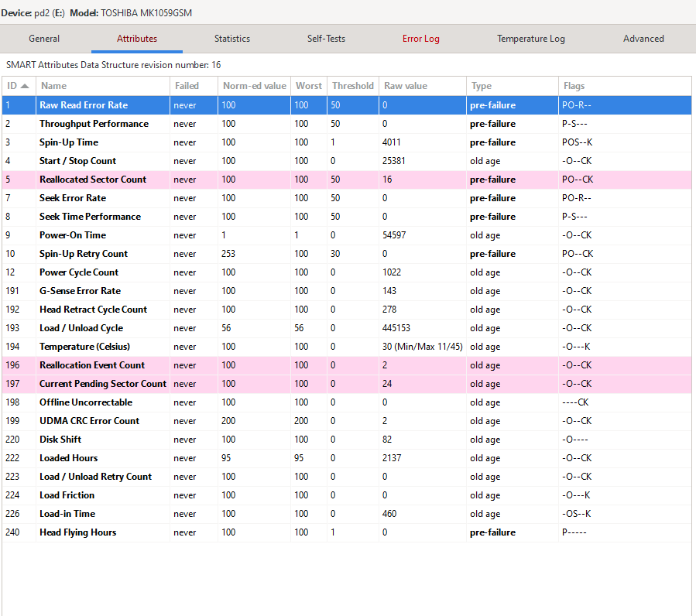Switch to the General tab
This screenshot has height=616, width=696.
[44, 39]
